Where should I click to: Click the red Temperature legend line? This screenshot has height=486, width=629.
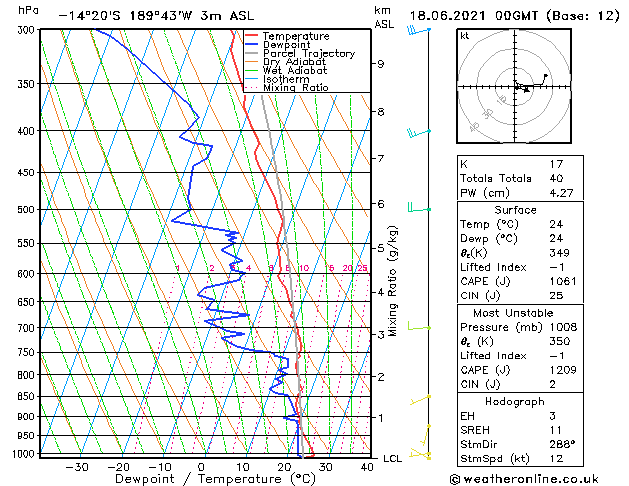tap(251, 36)
